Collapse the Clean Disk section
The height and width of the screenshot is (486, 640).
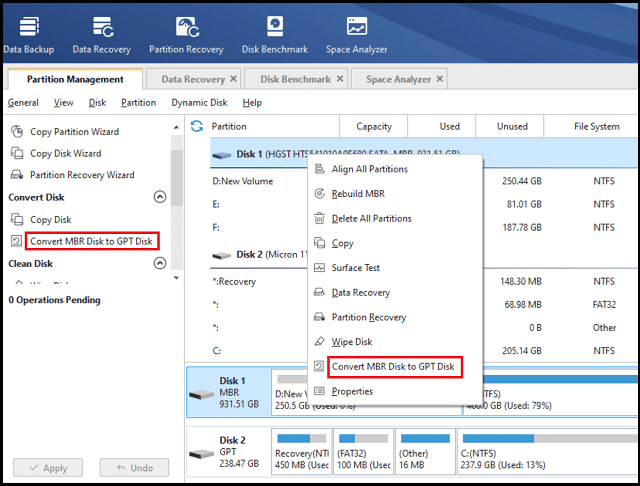160,263
